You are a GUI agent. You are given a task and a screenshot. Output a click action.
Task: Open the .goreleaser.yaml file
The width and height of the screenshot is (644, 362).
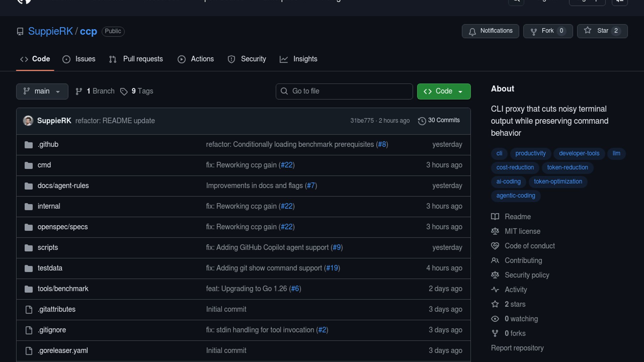click(63, 351)
